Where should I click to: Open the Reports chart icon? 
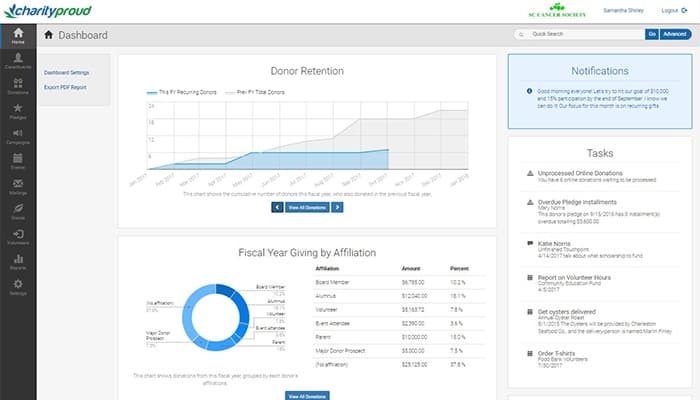pos(18,262)
